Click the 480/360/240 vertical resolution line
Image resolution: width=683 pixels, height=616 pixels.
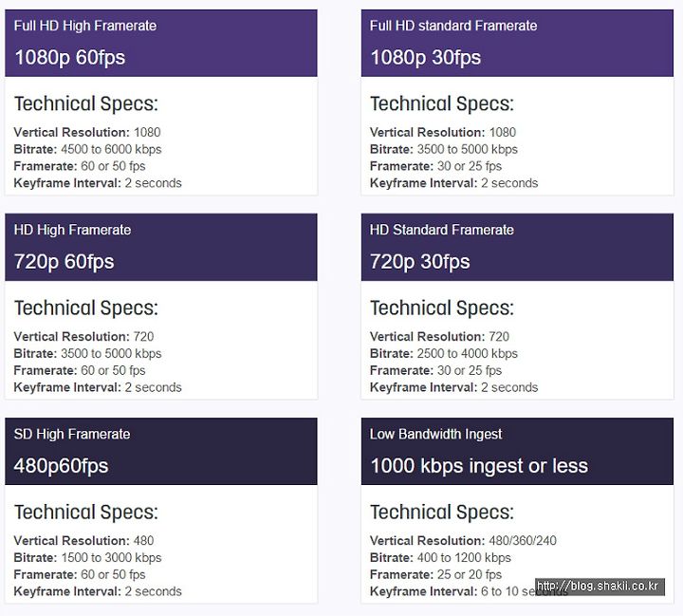pyautogui.click(x=463, y=540)
